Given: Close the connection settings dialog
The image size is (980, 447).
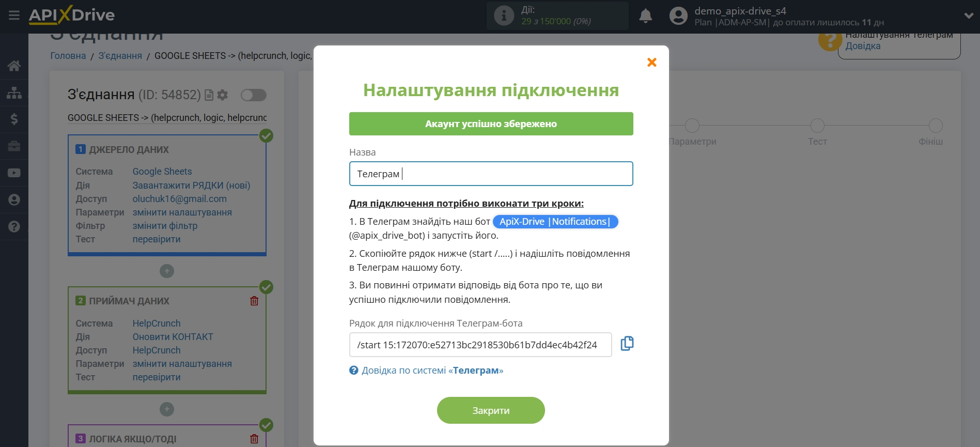Looking at the screenshot, I should 652,63.
